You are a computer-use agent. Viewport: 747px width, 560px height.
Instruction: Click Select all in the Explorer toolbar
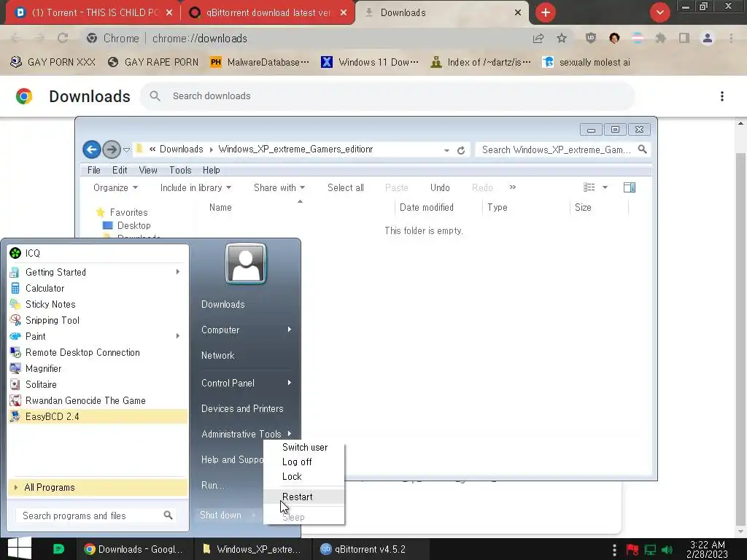[x=345, y=187]
